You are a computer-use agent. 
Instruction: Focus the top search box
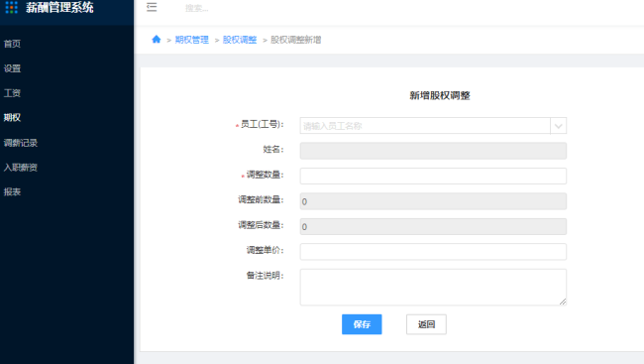click(x=197, y=8)
